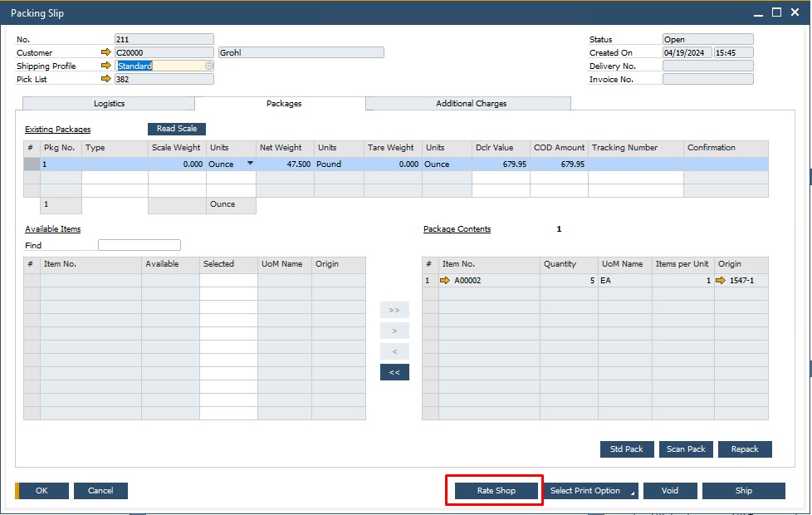812x515 pixels.
Task: Click into the Find input field
Action: click(139, 245)
